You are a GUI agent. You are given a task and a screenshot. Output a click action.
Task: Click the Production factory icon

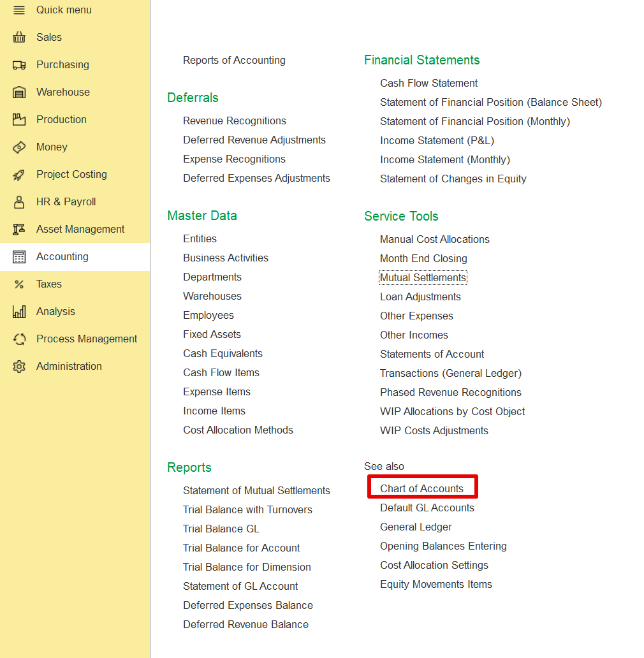click(19, 120)
